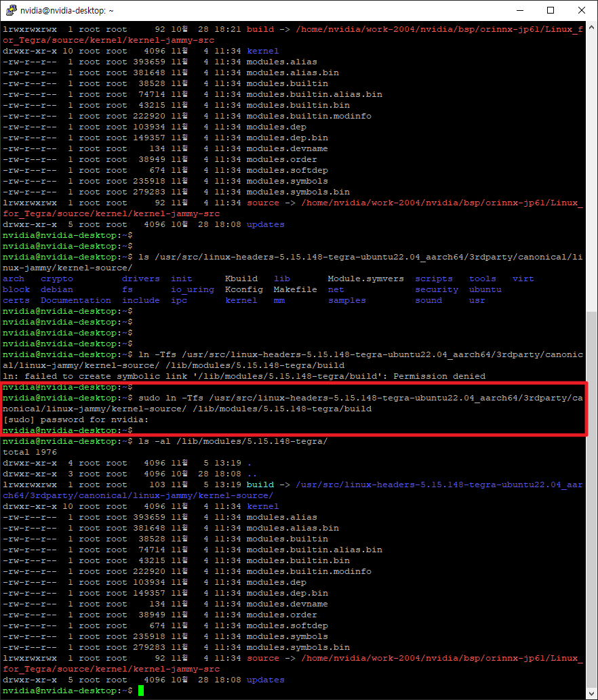
Task: Click 'build' symlink dated 10월 28 18:21
Action: click(x=260, y=29)
